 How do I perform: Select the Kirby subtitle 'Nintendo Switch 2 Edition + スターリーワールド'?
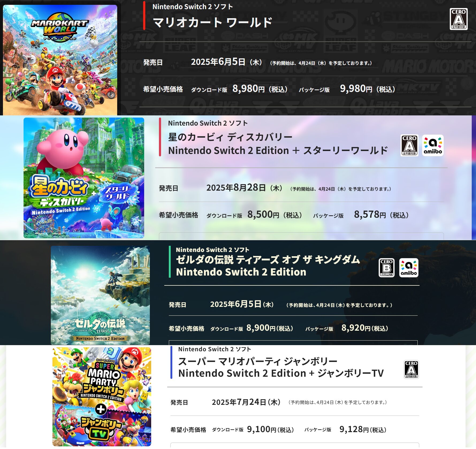coord(278,150)
